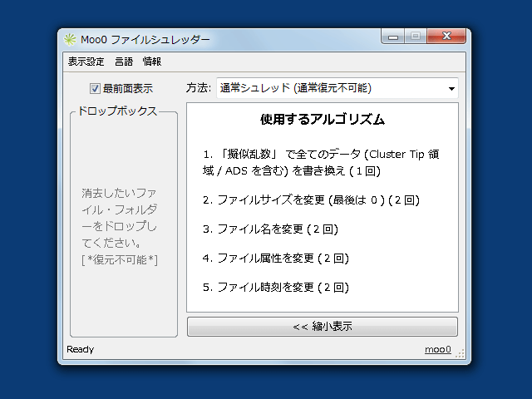Click the 「擬似乱数」 algorithm step 1 text
The height and width of the screenshot is (399, 532).
coord(321,162)
